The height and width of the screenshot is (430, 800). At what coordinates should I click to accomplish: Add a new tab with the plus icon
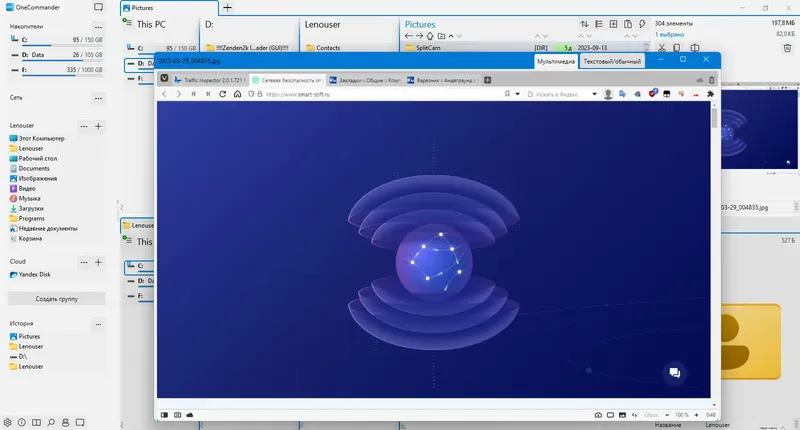228,7
